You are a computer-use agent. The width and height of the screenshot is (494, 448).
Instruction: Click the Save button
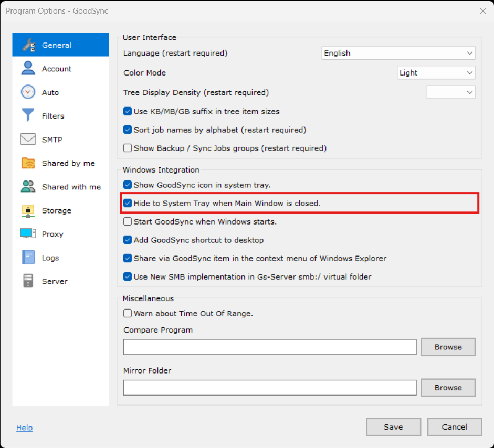point(393,427)
